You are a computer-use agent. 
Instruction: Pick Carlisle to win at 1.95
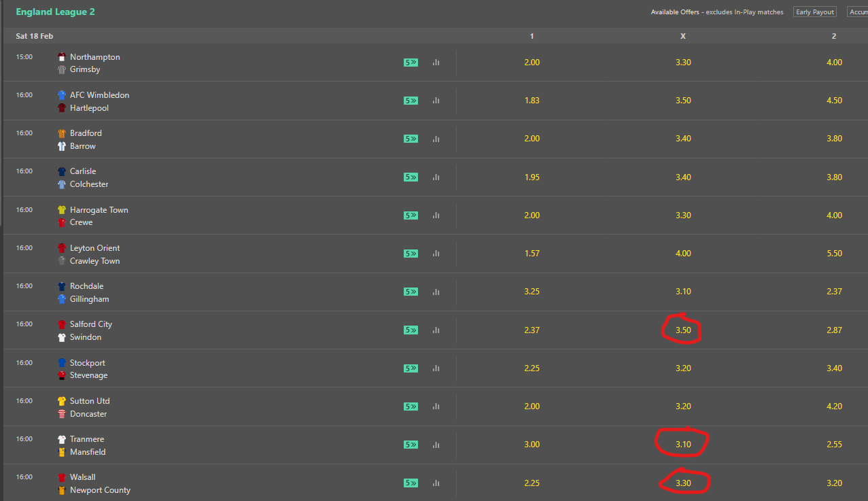pos(532,177)
